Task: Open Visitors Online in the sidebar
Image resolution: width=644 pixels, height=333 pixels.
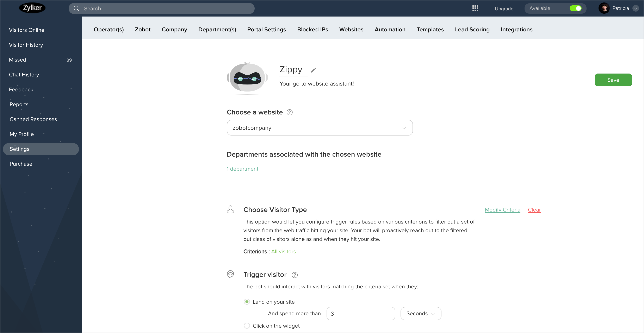Action: (x=26, y=30)
